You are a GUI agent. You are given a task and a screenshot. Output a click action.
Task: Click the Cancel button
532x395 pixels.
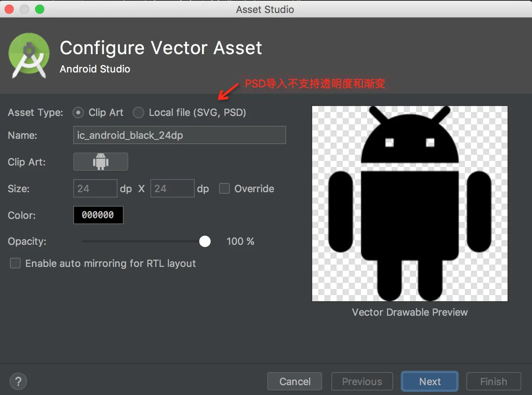295,381
